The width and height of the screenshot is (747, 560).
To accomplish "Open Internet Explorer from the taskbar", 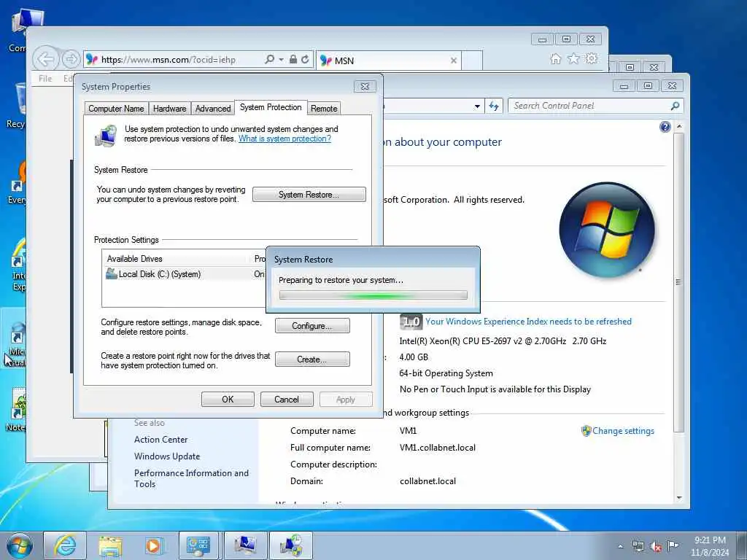I will pos(65,545).
